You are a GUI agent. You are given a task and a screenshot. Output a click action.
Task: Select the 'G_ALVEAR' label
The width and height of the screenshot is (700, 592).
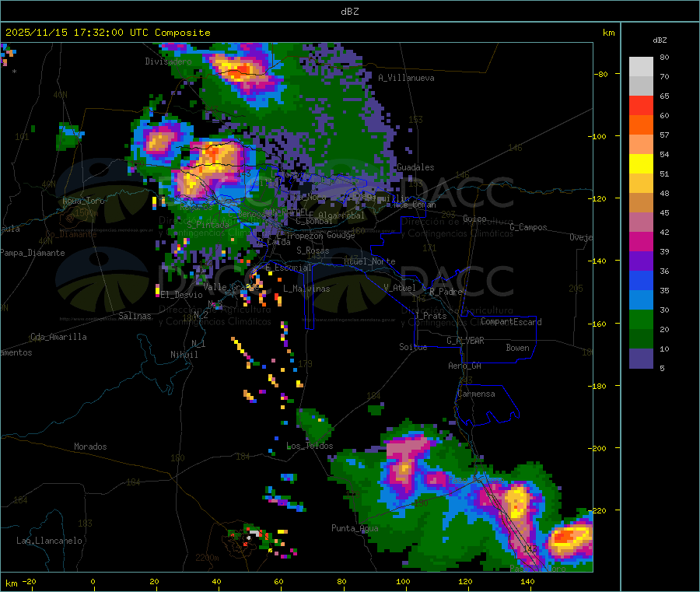[465, 341]
